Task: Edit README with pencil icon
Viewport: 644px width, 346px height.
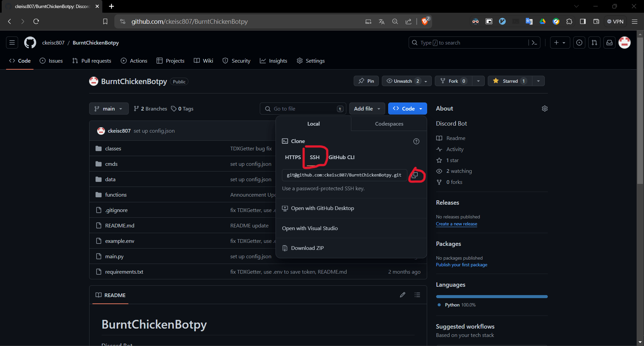Action: point(403,295)
